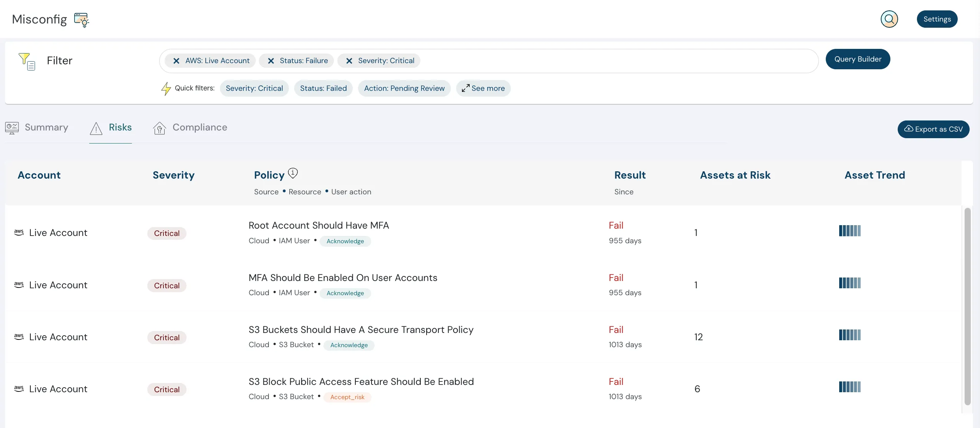Open Root Account Should Have MFA policy
This screenshot has width=980, height=428.
(x=319, y=225)
